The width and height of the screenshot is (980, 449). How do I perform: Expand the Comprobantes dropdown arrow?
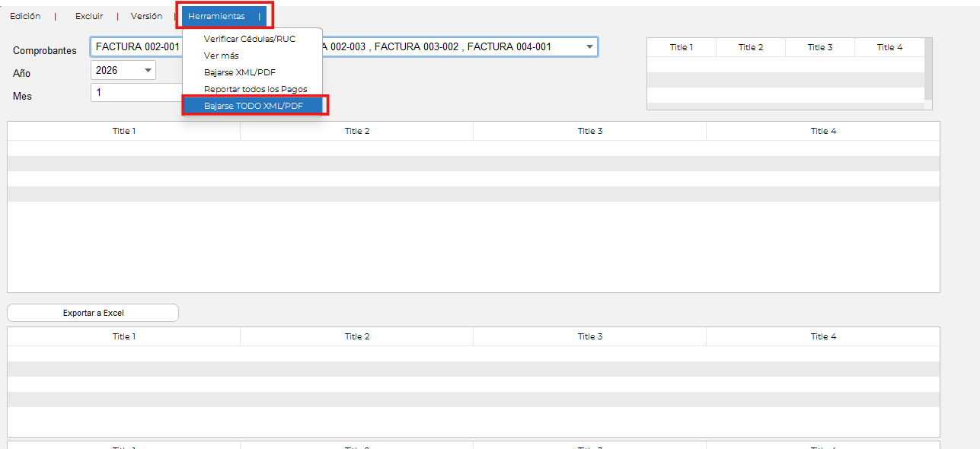(x=589, y=47)
